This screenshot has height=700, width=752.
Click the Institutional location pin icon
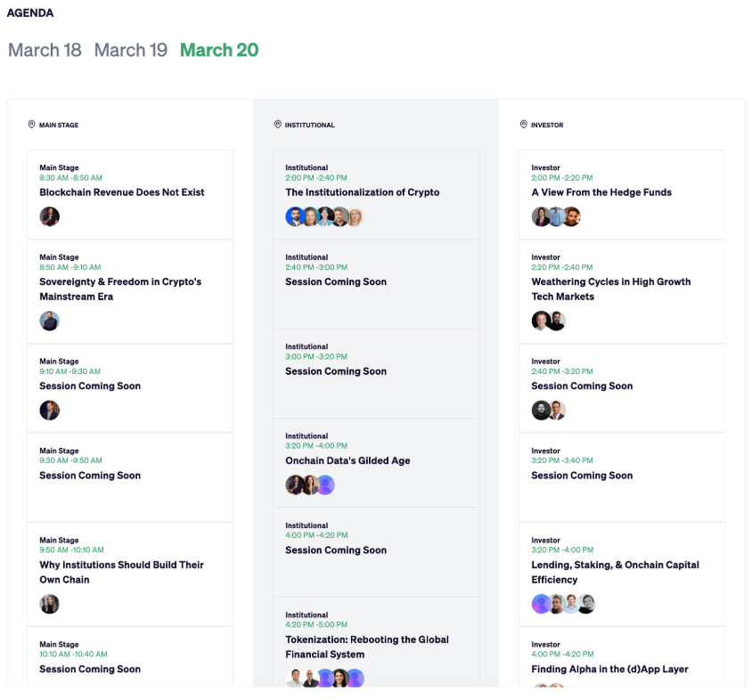tap(278, 124)
